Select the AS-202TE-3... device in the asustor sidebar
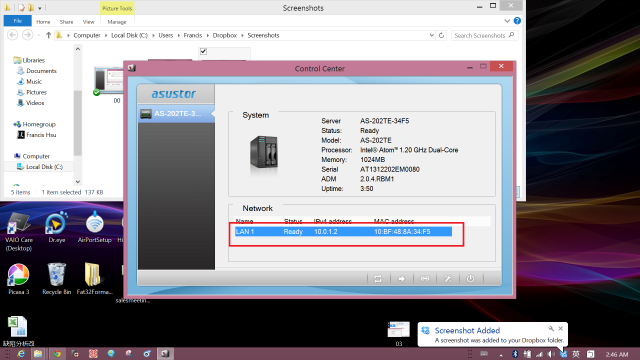Viewport: 640px width, 360px height. pos(176,113)
